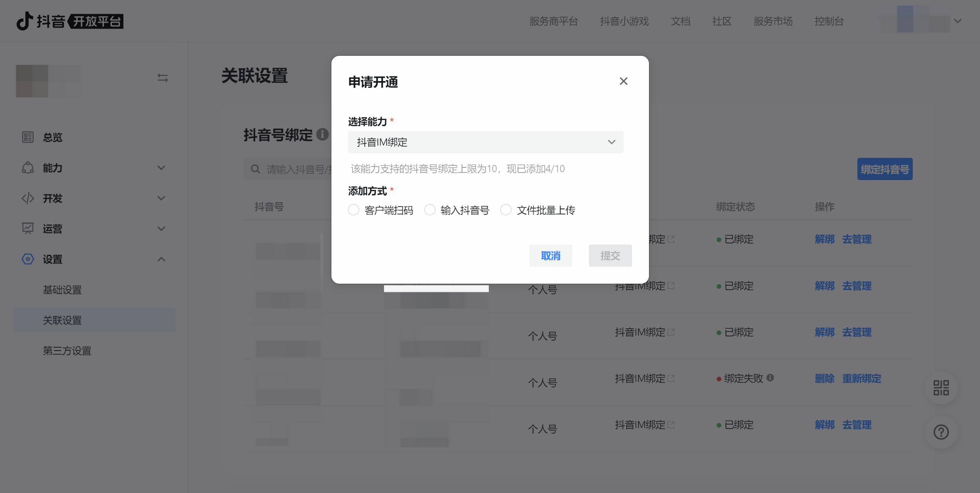The width and height of the screenshot is (980, 493).
Task: Open 控制台 in top navigation
Action: 829,21
